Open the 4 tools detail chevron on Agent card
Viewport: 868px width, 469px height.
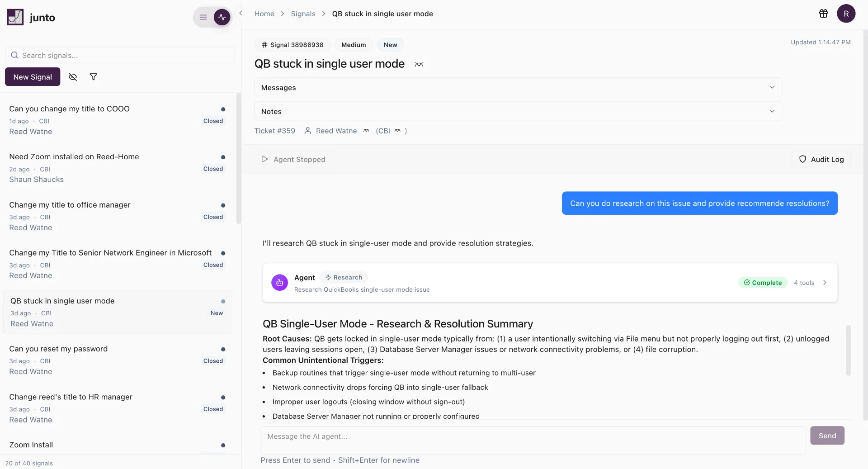click(825, 282)
